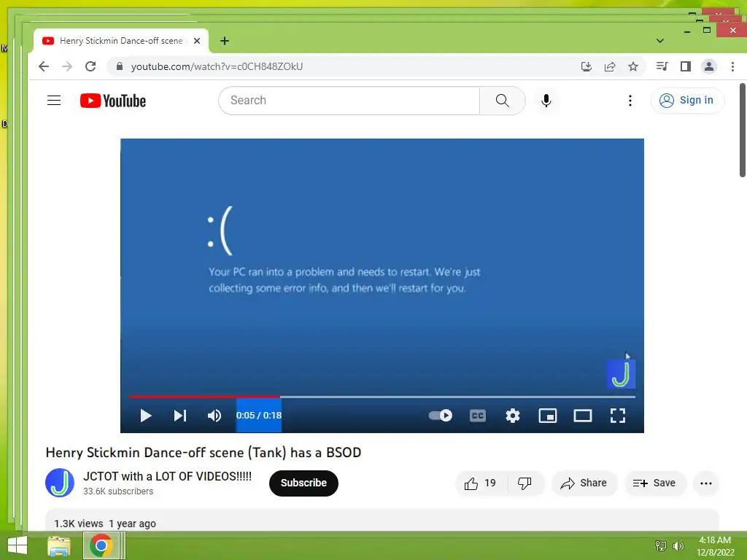Click the J channel watermark in video
747x560 pixels.
tap(621, 374)
